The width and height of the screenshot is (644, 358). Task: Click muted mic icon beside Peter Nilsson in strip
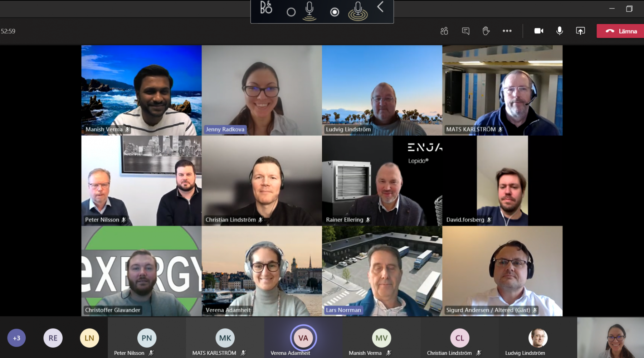tap(151, 353)
